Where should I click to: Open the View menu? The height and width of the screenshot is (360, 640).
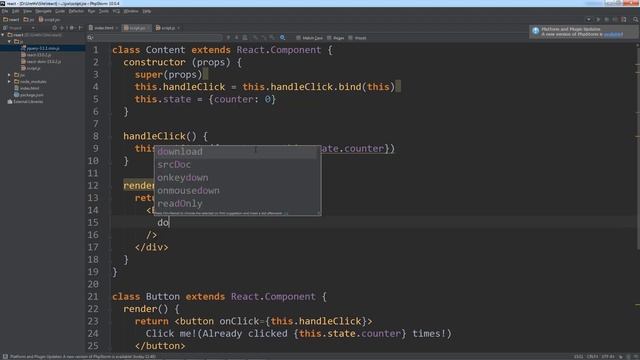pos(27,11)
